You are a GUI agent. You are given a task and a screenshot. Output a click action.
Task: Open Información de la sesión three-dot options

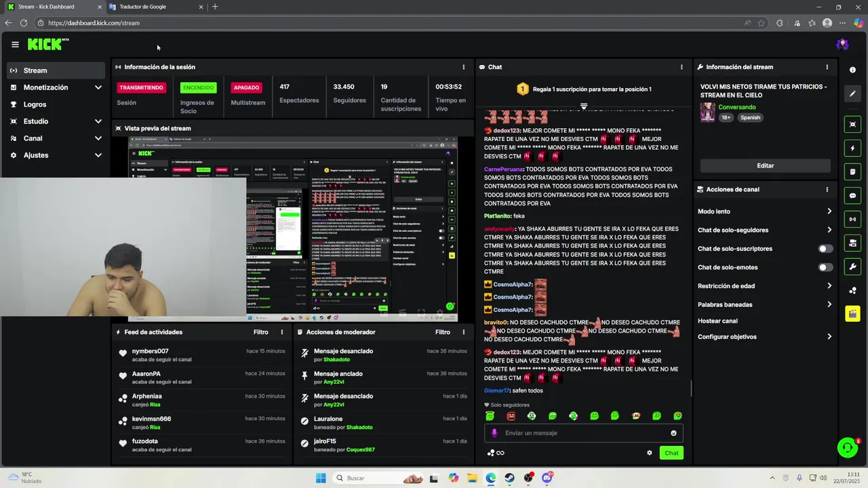464,67
